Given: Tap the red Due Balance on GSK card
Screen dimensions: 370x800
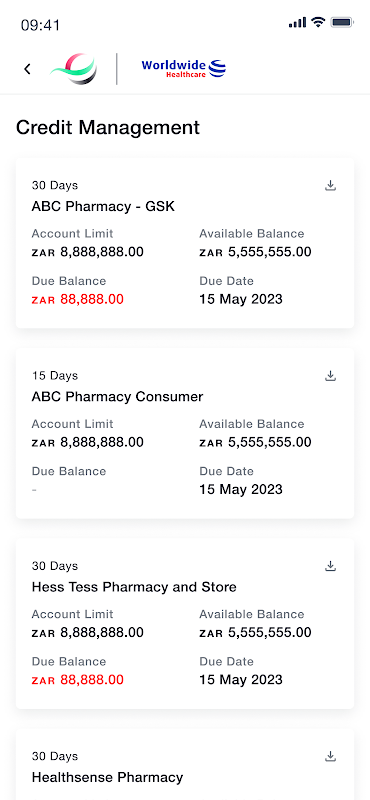Looking at the screenshot, I should click(x=78, y=299).
